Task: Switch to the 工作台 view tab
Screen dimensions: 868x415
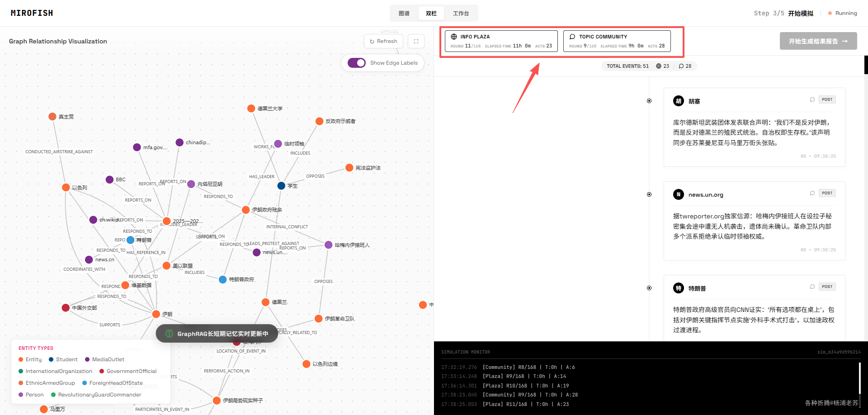Action: point(461,14)
